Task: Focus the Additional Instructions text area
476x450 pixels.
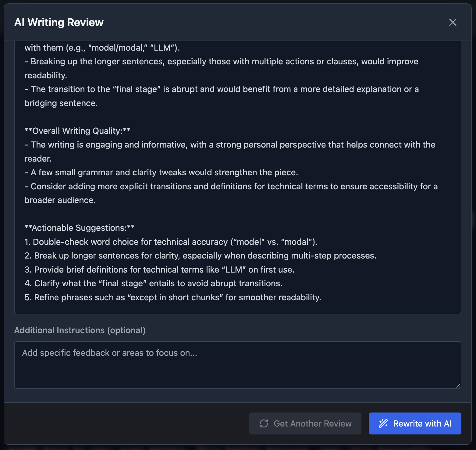Action: click(238, 365)
